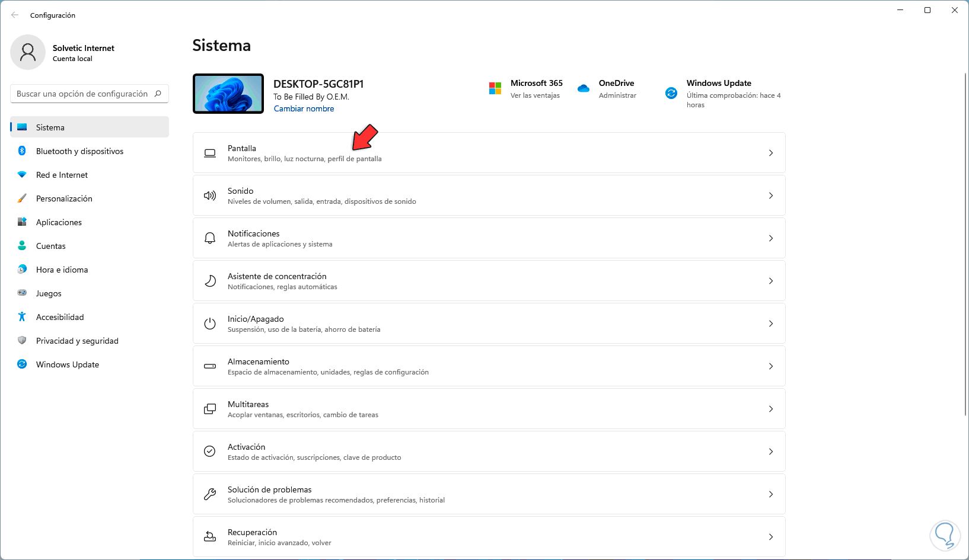Screen dimensions: 969x560
Task: Click the Almacenamiento drive icon
Action: point(210,366)
